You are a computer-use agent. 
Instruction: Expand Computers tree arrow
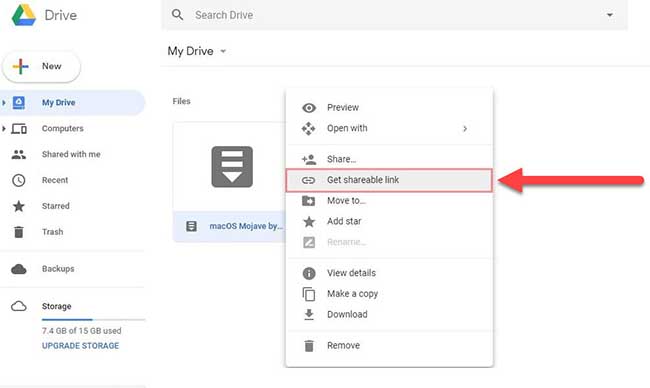(4, 129)
